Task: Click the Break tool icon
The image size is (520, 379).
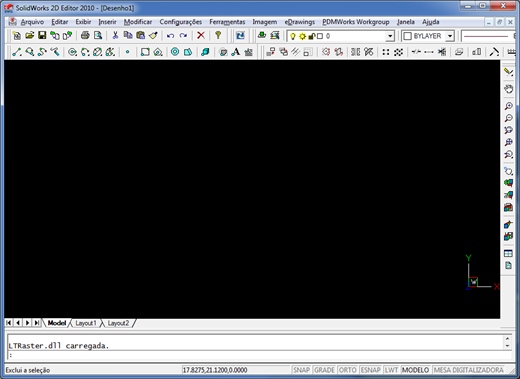Action: point(416,52)
